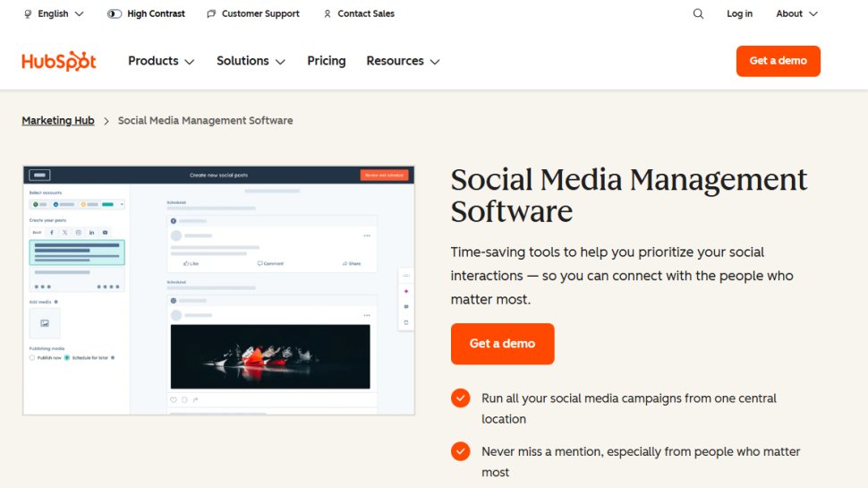Open the English language dropdown
Viewport: 868px width, 488px height.
(x=54, y=13)
